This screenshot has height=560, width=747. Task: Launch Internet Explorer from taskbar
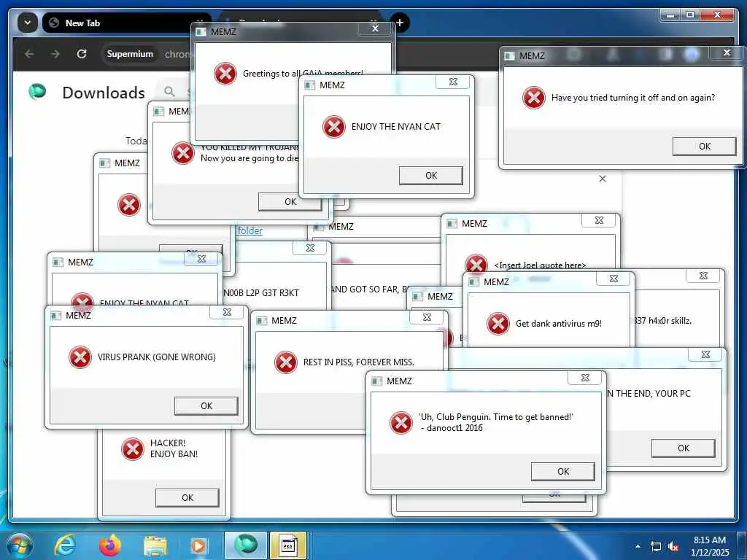click(x=65, y=545)
